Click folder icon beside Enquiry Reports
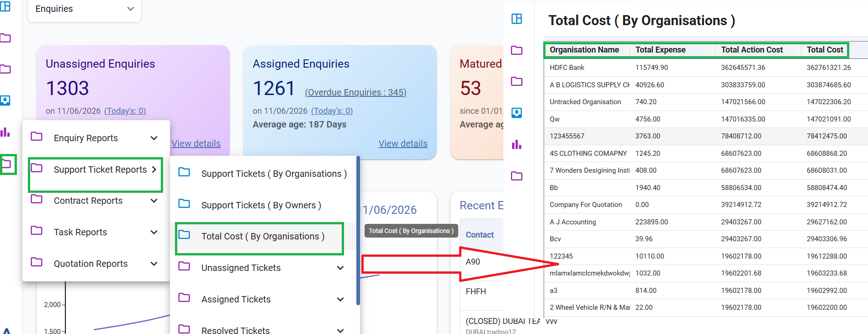868x334 pixels. click(37, 137)
